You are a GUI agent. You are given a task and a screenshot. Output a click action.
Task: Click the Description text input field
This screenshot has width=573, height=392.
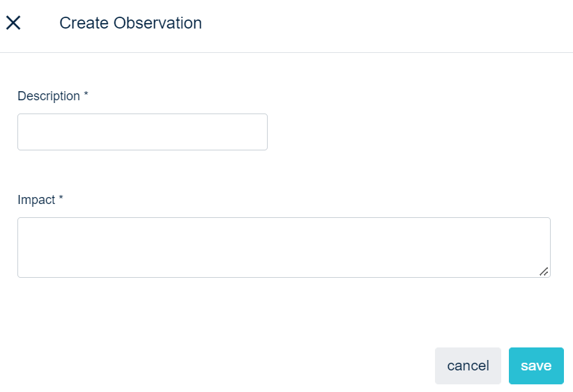(x=142, y=132)
